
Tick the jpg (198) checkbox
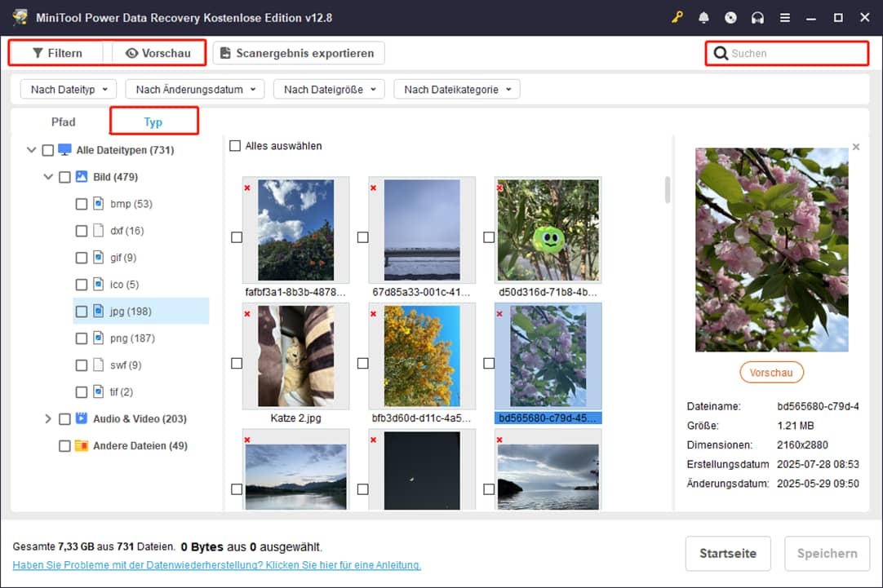pos(82,312)
